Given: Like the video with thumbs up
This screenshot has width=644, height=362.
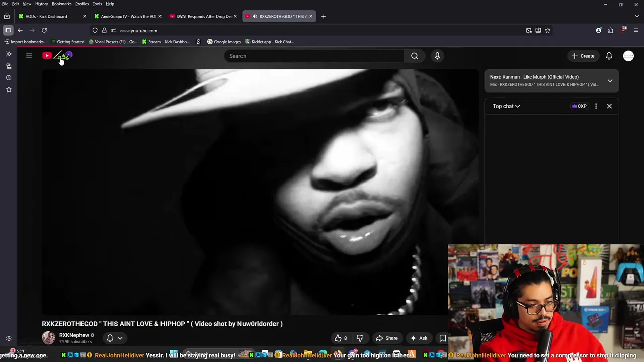Looking at the screenshot, I should coord(341,338).
